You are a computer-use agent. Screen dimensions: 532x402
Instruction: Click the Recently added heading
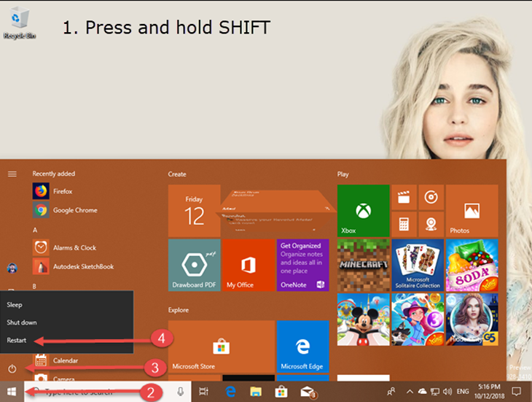(54, 174)
